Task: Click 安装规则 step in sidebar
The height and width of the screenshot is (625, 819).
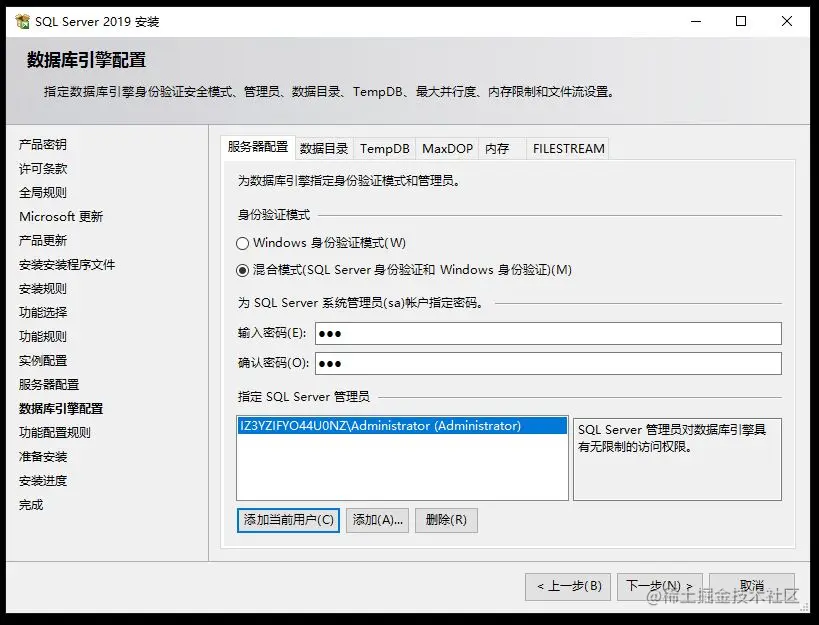Action: point(43,289)
